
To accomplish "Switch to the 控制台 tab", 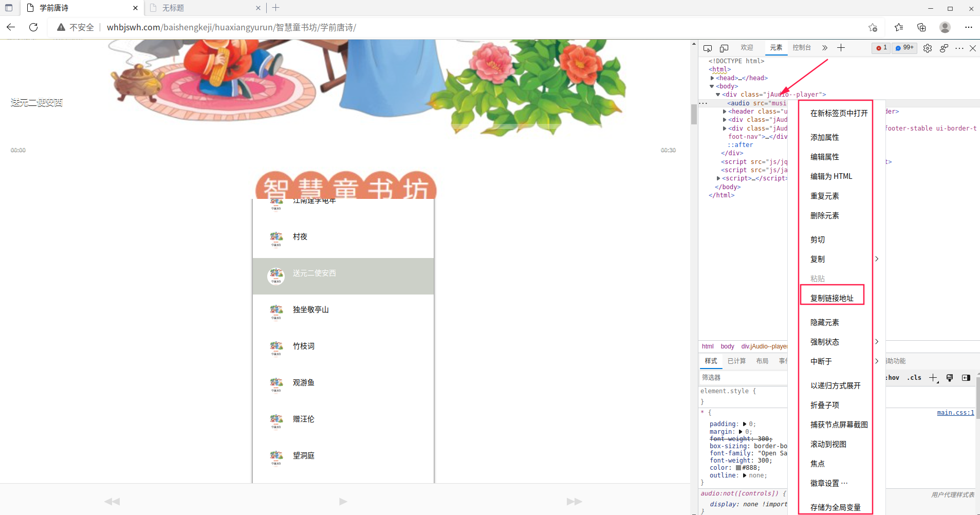I will point(802,48).
